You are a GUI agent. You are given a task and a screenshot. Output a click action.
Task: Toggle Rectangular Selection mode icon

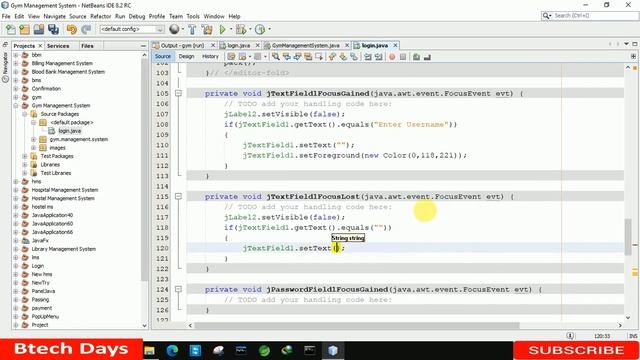tap(319, 57)
